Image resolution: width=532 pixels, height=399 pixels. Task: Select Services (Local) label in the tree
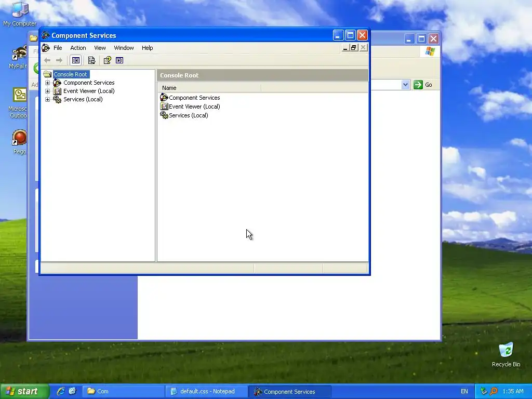pos(83,99)
